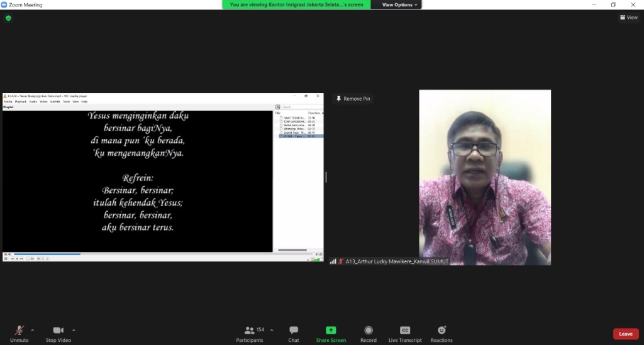Toggle VLC loop mode button

[43, 259]
